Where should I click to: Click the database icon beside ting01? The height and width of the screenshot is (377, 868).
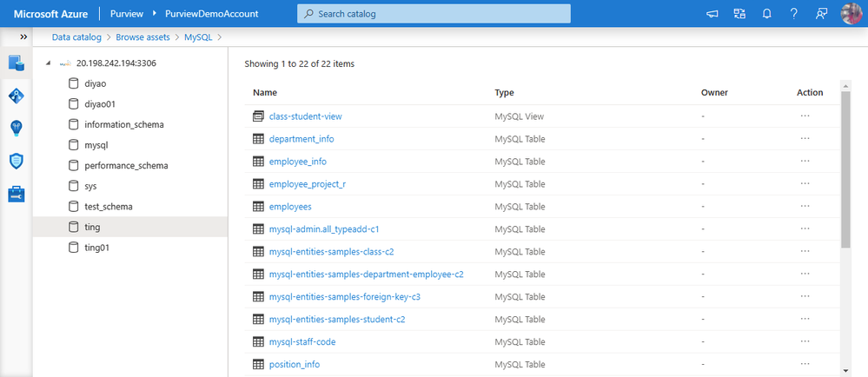73,248
